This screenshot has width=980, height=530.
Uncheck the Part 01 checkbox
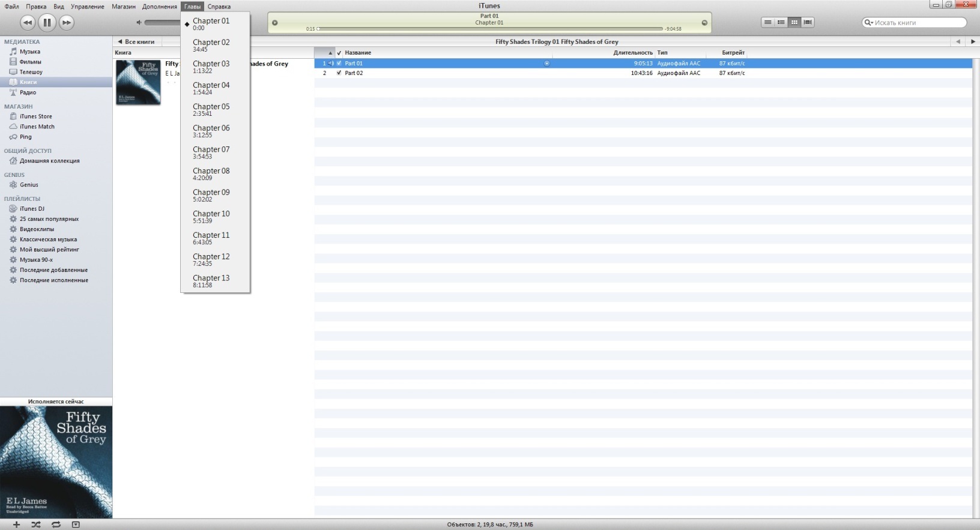[x=339, y=63]
